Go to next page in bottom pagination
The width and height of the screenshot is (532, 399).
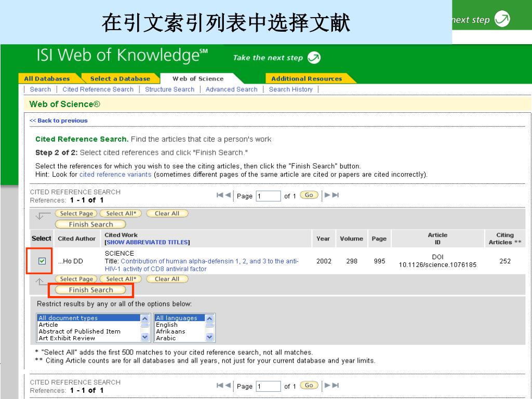pos(328,385)
